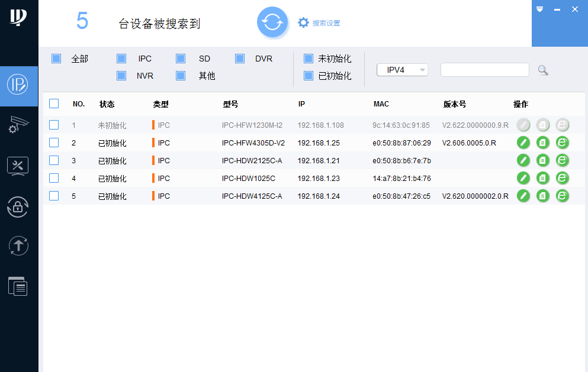Select the highlighted IP modification sidebar tool
588x372 pixels.
(x=18, y=86)
